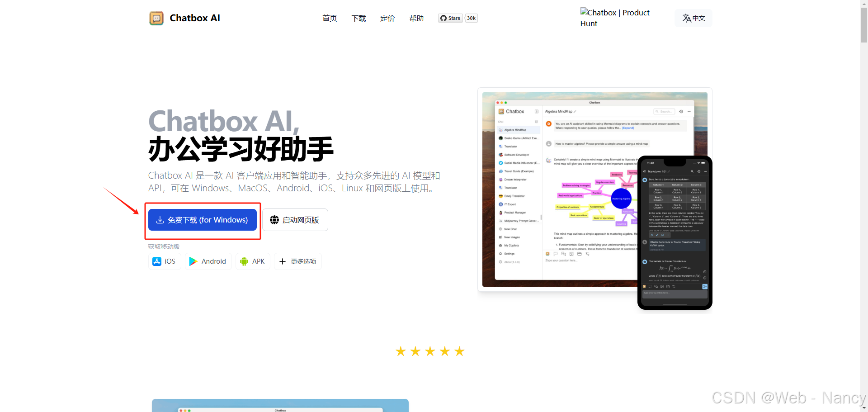The image size is (868, 412).
Task: Open the 定价 pricing page
Action: coord(387,18)
